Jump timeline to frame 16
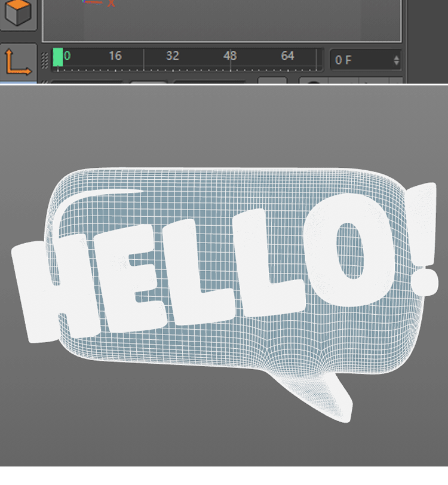The image size is (448, 485). tap(115, 56)
